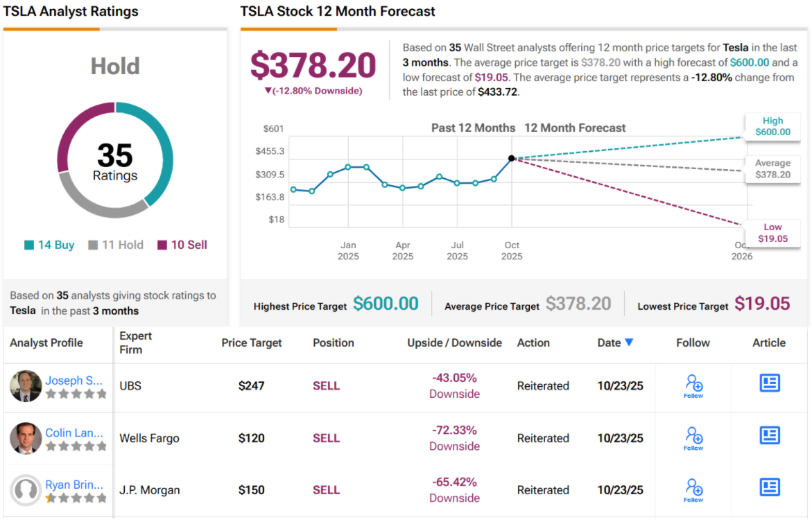Click the Oct 2025 chart data point
Viewport: 812px width, 522px height.
pos(512,159)
